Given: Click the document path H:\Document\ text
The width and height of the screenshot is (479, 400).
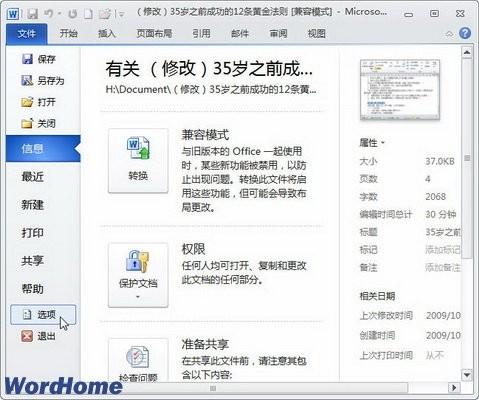Looking at the screenshot, I should [211, 89].
